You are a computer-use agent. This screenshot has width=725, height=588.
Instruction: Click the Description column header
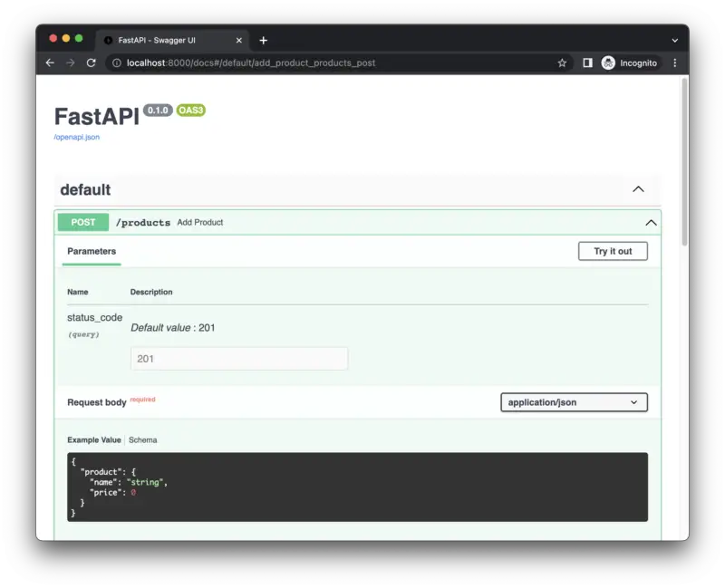151,292
